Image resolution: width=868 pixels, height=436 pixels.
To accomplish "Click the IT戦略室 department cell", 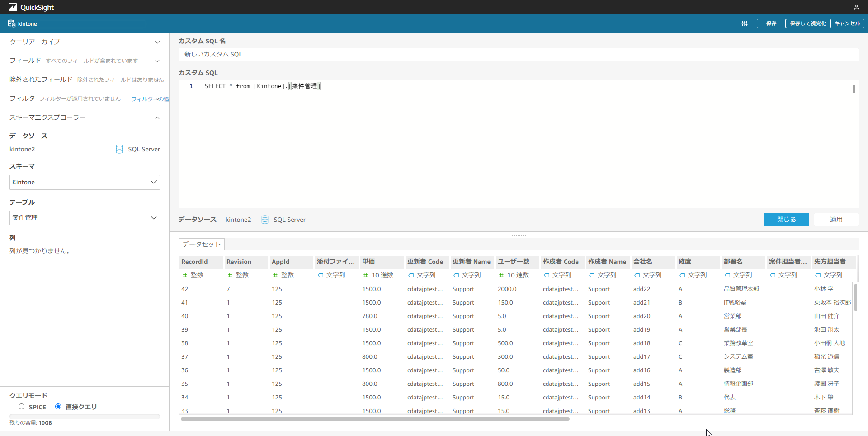I will coord(735,302).
